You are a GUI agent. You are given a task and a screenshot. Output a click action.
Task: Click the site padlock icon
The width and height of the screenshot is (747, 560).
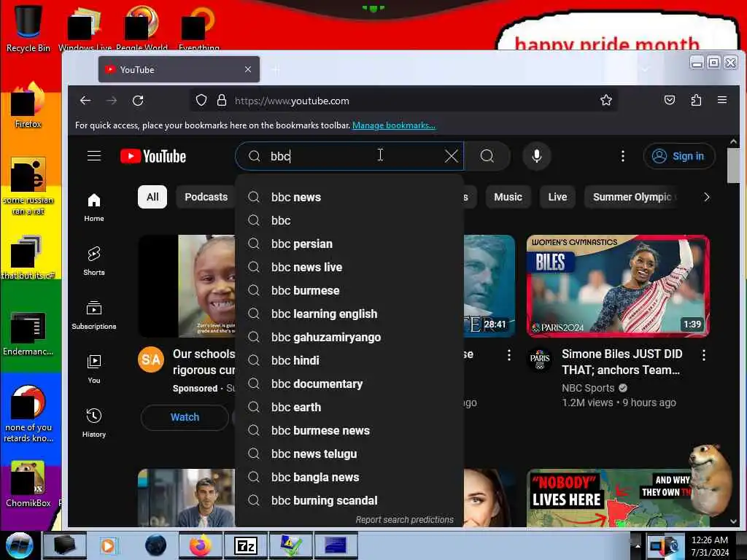pos(222,101)
